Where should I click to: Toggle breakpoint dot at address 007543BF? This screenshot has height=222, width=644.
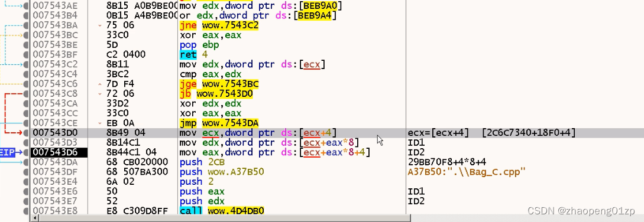[x=26, y=54]
